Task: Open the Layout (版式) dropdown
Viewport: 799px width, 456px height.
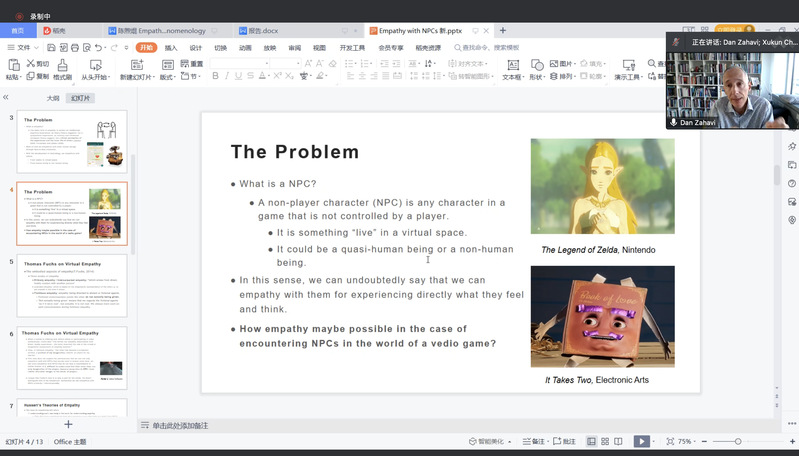Action: 168,69
